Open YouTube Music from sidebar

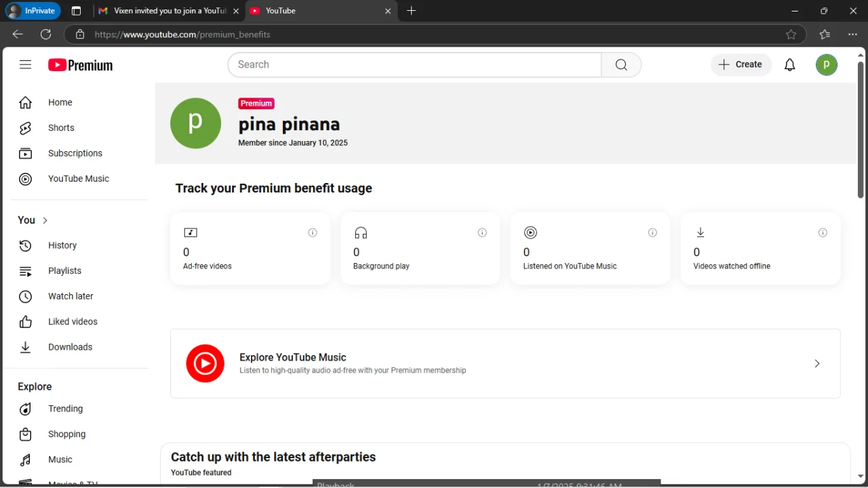(79, 179)
